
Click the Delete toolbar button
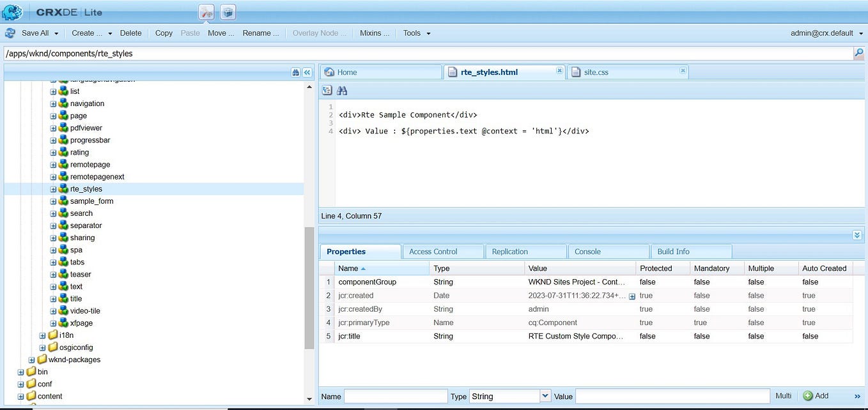(x=131, y=33)
